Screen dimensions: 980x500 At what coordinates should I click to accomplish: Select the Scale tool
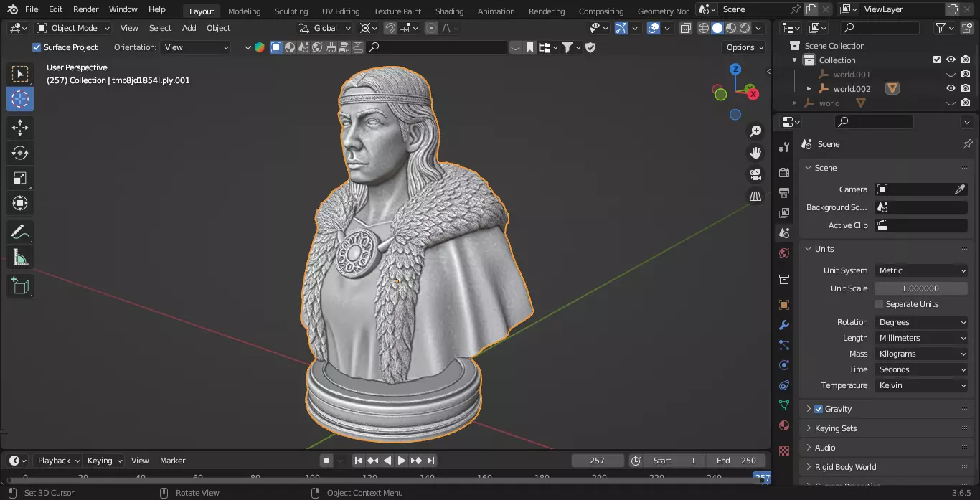pyautogui.click(x=20, y=178)
